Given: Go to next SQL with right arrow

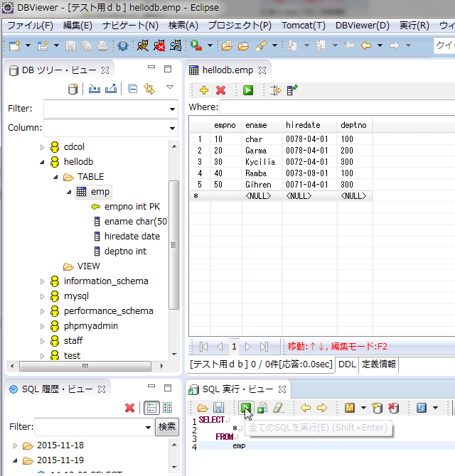Looking at the screenshot, I should click(x=321, y=408).
